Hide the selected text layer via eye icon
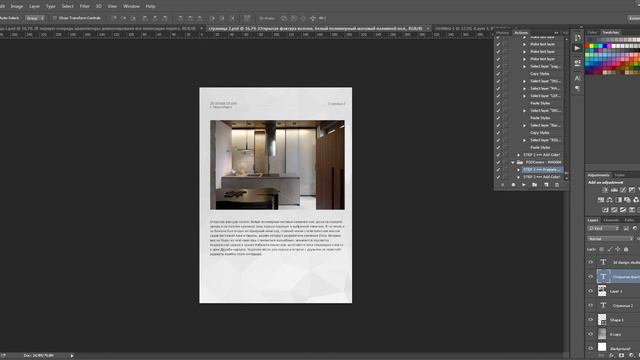Screen dimensions: 640x360 coord(591,276)
